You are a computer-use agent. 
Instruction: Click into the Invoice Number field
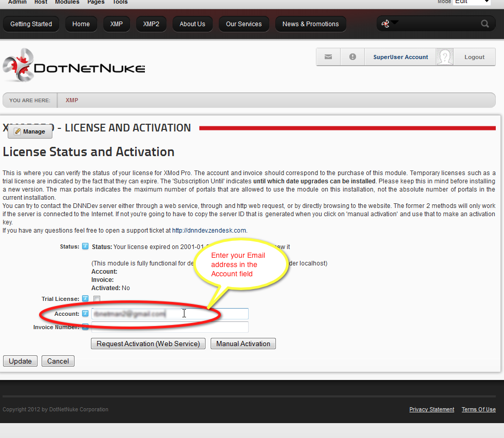pyautogui.click(x=170, y=327)
